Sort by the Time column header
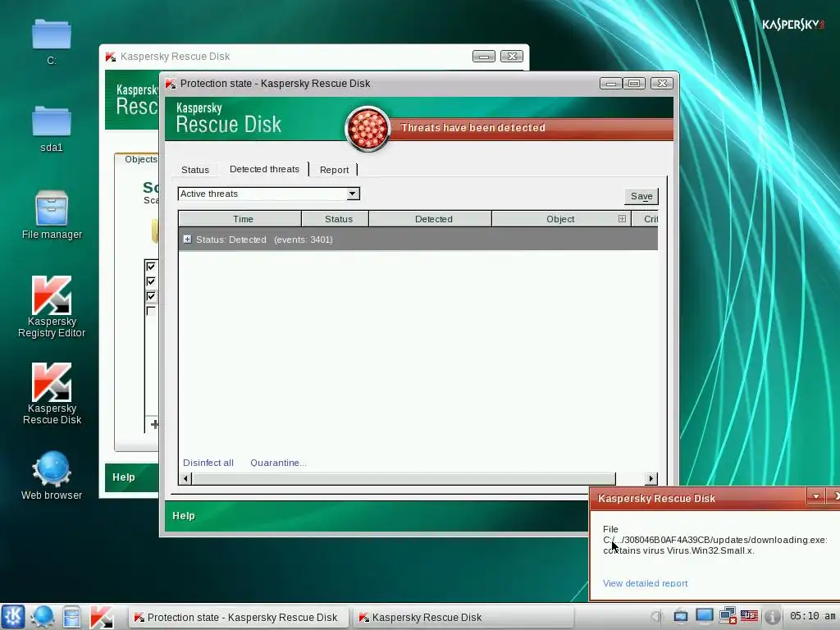 240,218
